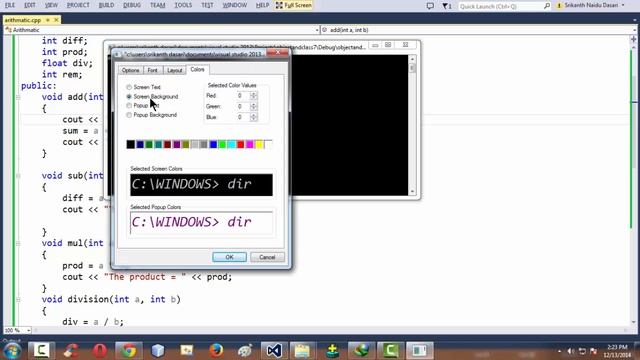Switch to the Layout tab
Viewport: 640px width, 360px height.
click(175, 70)
